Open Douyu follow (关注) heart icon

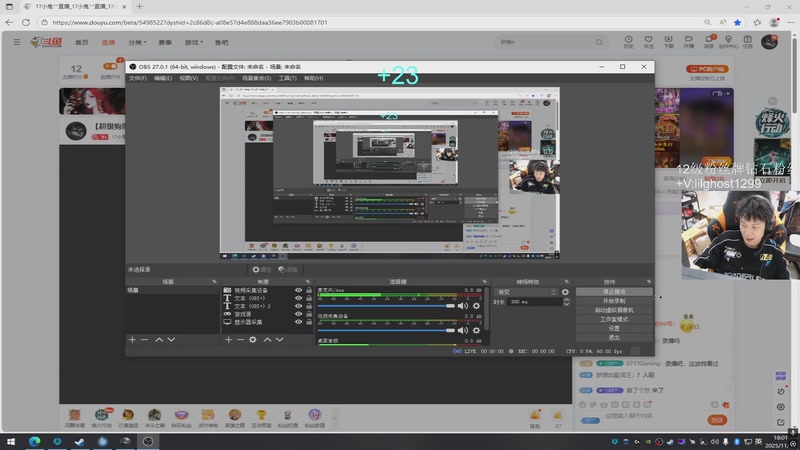point(648,42)
